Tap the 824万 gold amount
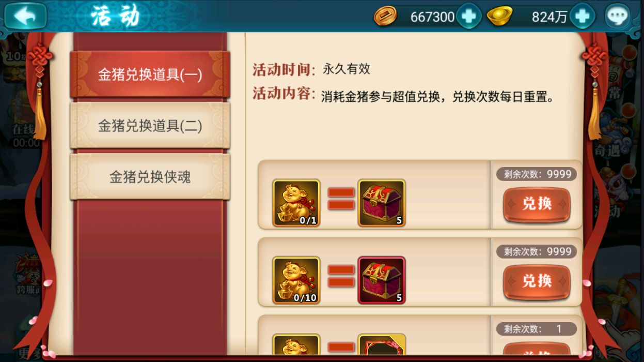This screenshot has height=362, width=644. click(549, 17)
